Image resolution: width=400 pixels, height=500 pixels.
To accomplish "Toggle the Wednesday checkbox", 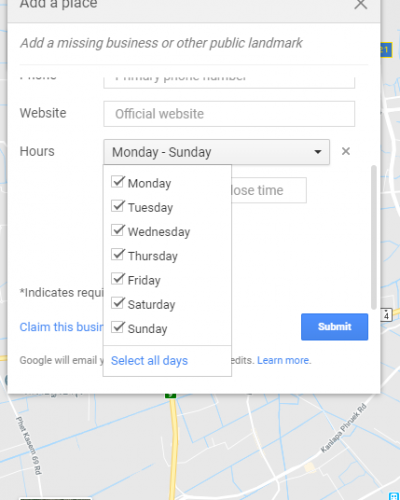I will pos(118,231).
